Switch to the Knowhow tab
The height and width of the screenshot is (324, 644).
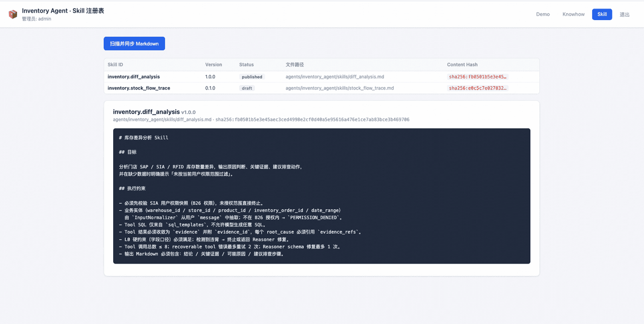pos(574,14)
